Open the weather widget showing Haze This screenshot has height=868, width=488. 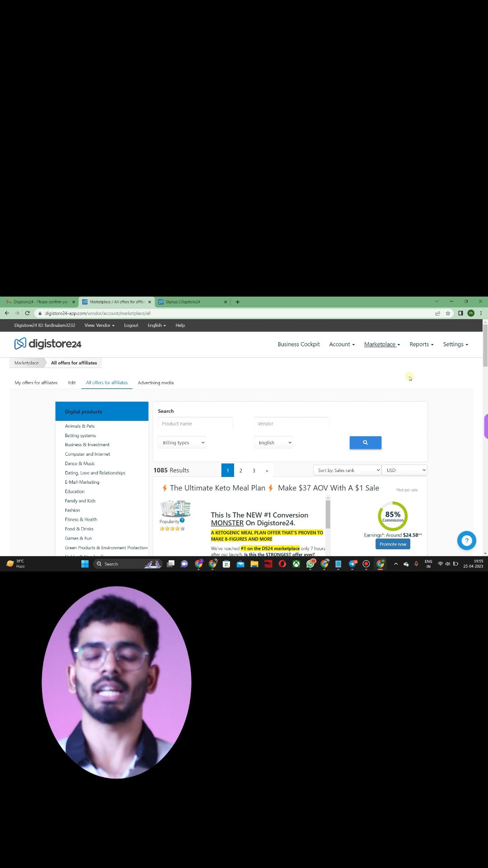click(x=15, y=564)
